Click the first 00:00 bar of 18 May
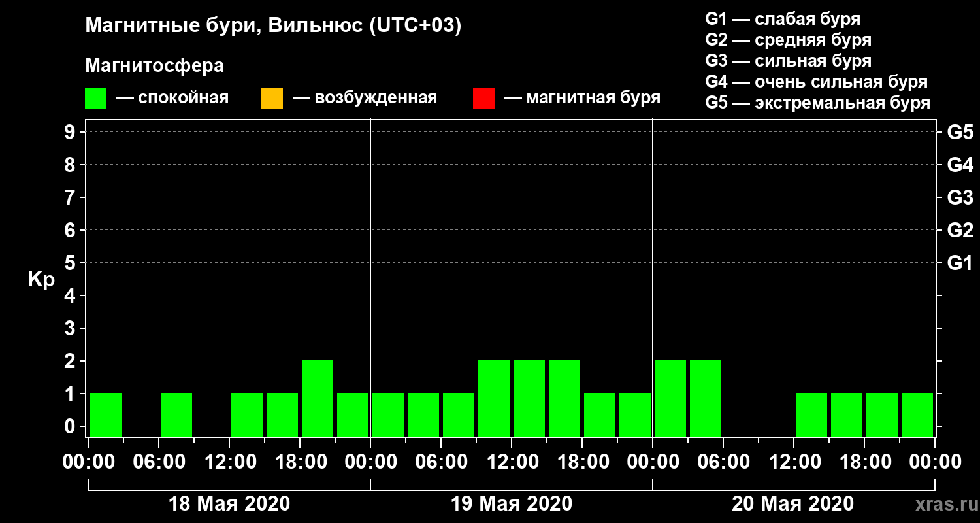This screenshot has height=523, width=980. (x=106, y=414)
